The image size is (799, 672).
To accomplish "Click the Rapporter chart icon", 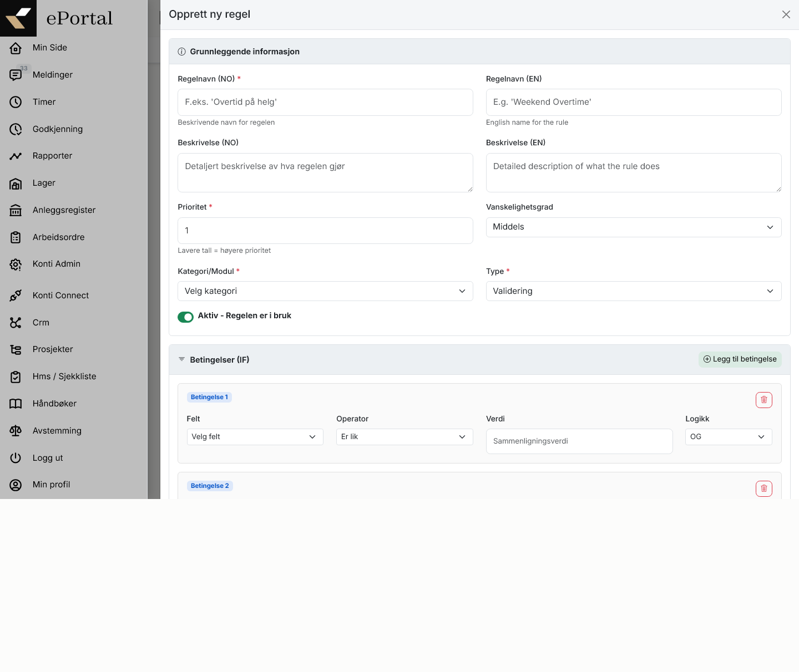I will coord(16,156).
